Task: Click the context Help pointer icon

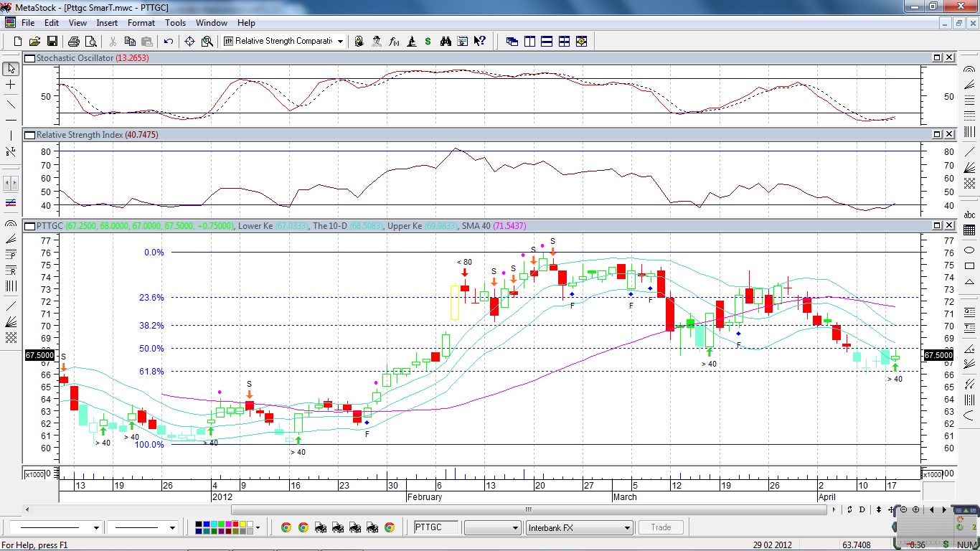Action: (480, 42)
